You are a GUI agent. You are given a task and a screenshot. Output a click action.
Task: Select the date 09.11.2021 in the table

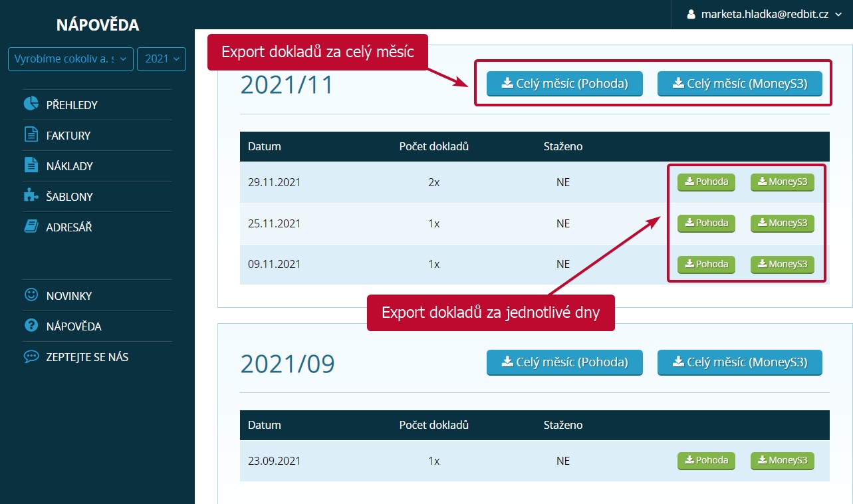click(x=274, y=264)
